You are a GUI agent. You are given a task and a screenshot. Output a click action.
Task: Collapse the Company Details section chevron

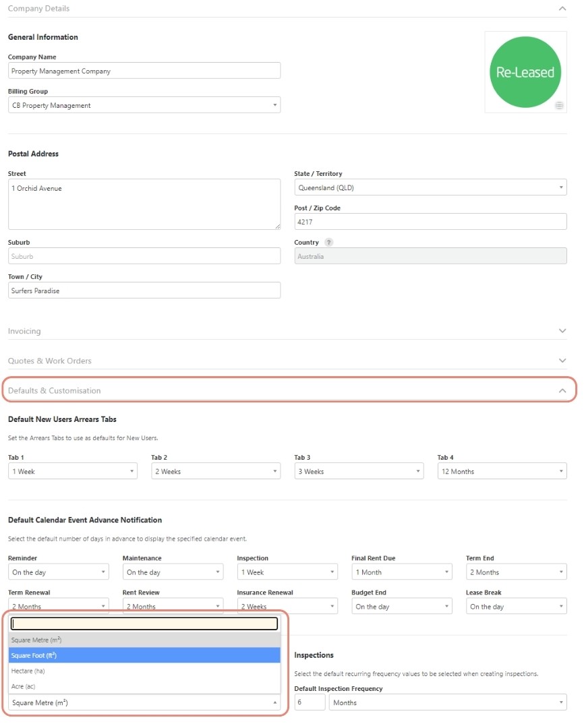(x=562, y=8)
